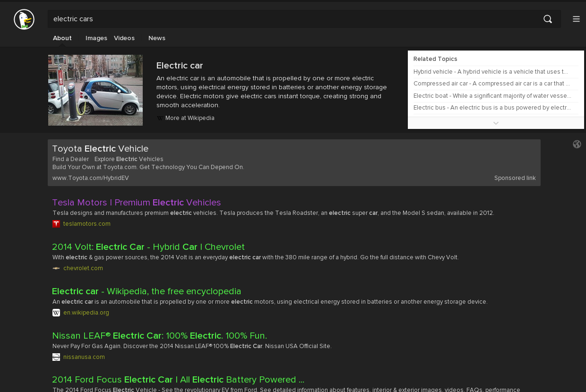
Task: Open the electric car photo thumbnail
Action: [95, 90]
